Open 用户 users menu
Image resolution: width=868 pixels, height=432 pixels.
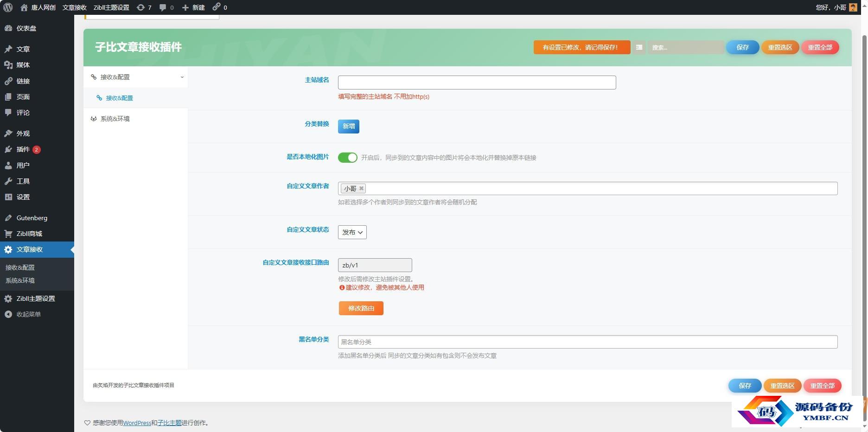coord(37,165)
